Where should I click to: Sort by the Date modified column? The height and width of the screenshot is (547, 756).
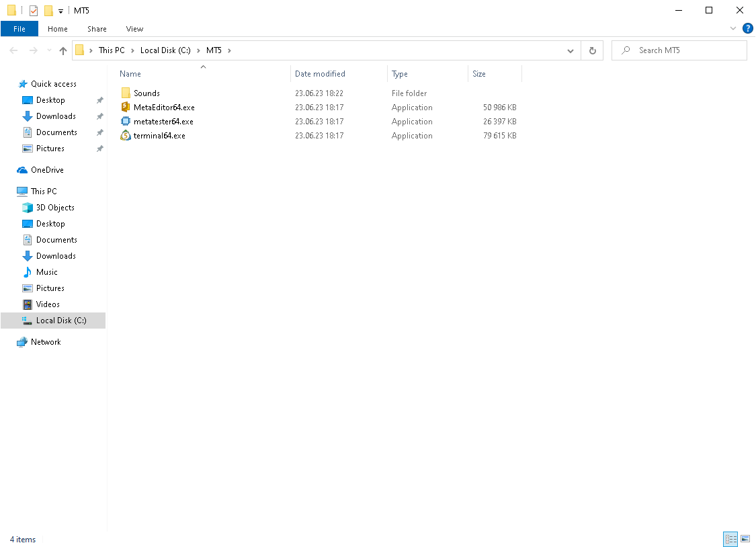[320, 74]
